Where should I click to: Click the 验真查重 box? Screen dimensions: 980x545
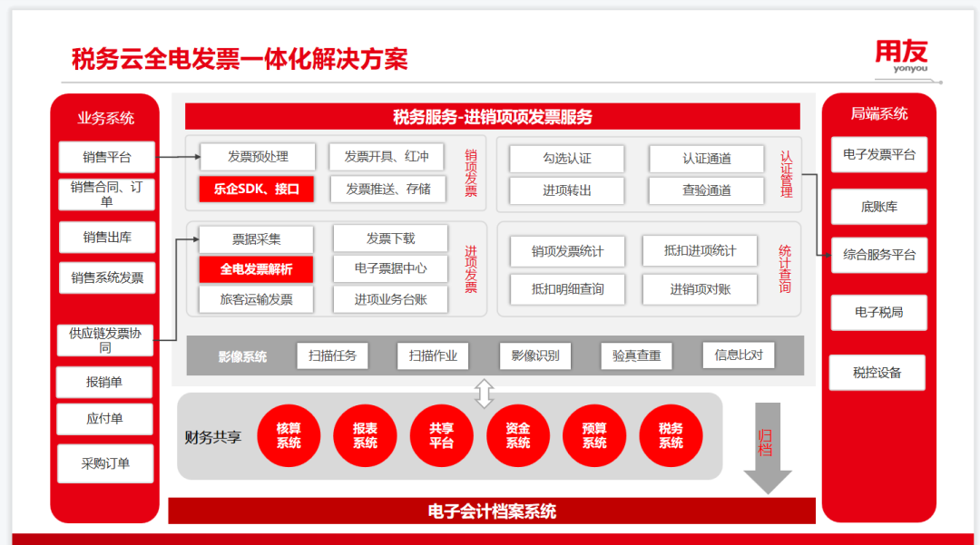coord(636,355)
